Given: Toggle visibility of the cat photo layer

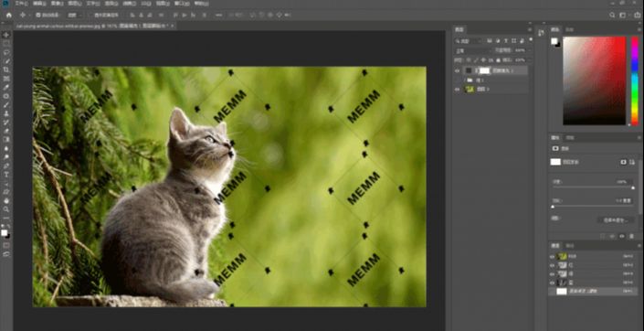Looking at the screenshot, I should click(457, 90).
